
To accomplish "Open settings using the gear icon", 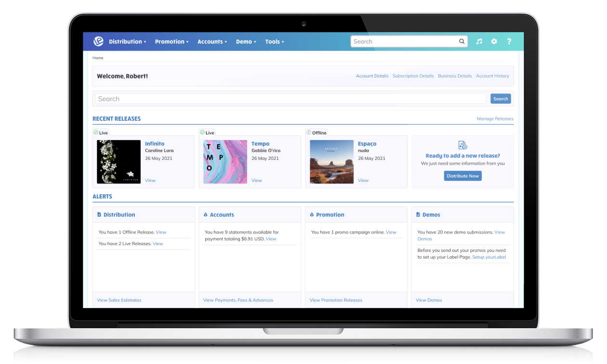I will (494, 41).
